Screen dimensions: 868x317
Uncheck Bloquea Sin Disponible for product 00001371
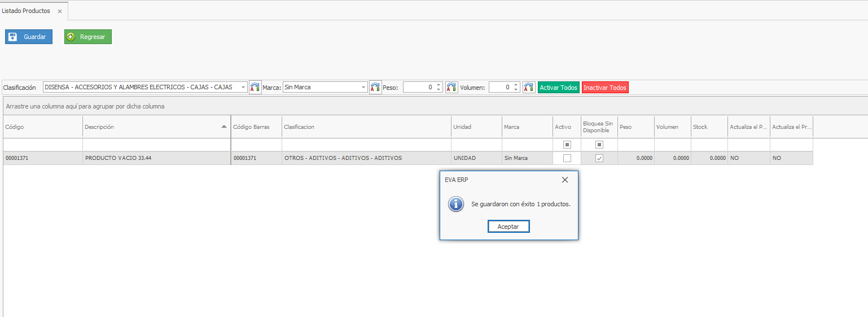599,158
